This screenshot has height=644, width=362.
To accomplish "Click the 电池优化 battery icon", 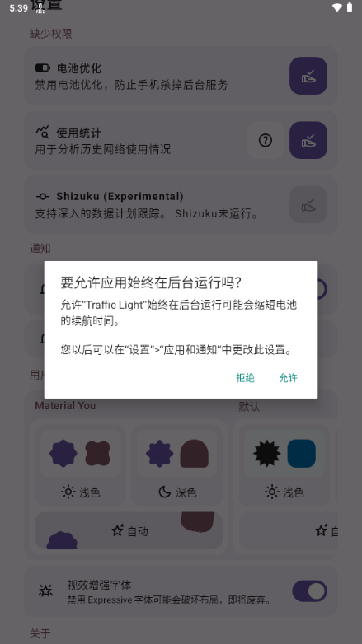I will [43, 68].
